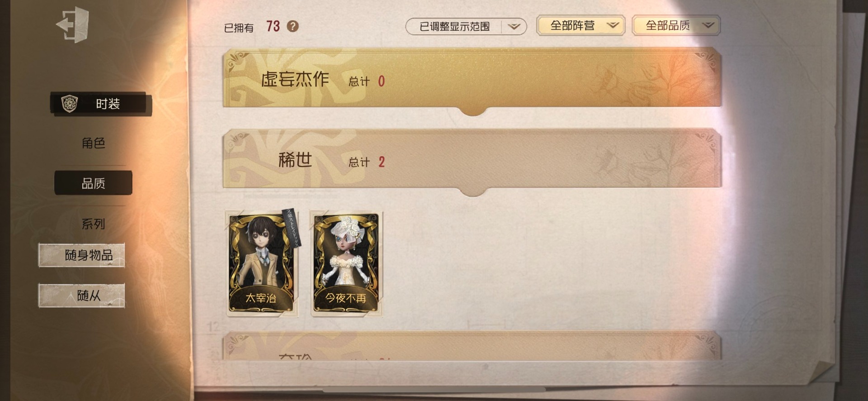Screen dimensions: 868x401
Task: Tap the exit door icon
Action: click(x=72, y=24)
